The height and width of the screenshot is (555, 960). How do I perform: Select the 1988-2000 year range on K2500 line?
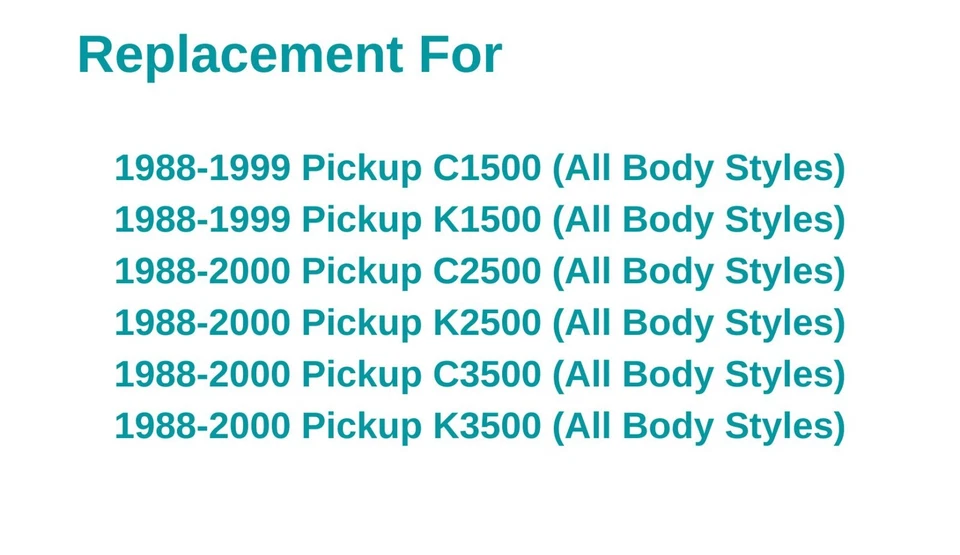[x=201, y=323]
